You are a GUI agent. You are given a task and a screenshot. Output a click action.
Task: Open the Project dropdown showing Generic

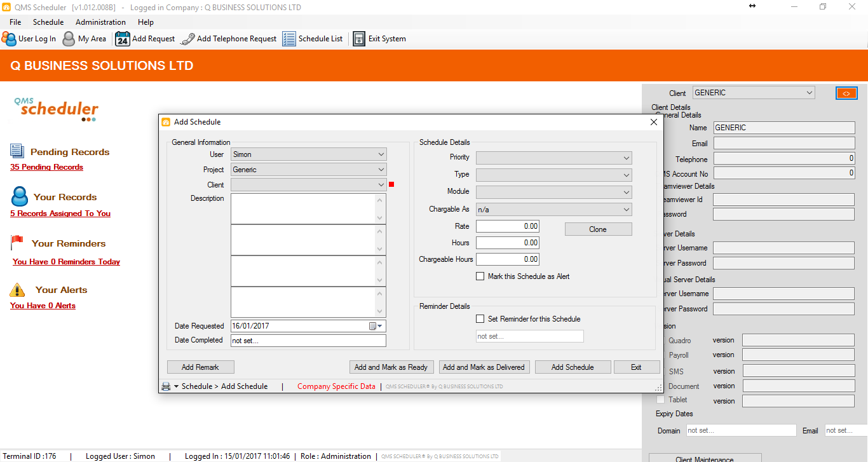[309, 170]
